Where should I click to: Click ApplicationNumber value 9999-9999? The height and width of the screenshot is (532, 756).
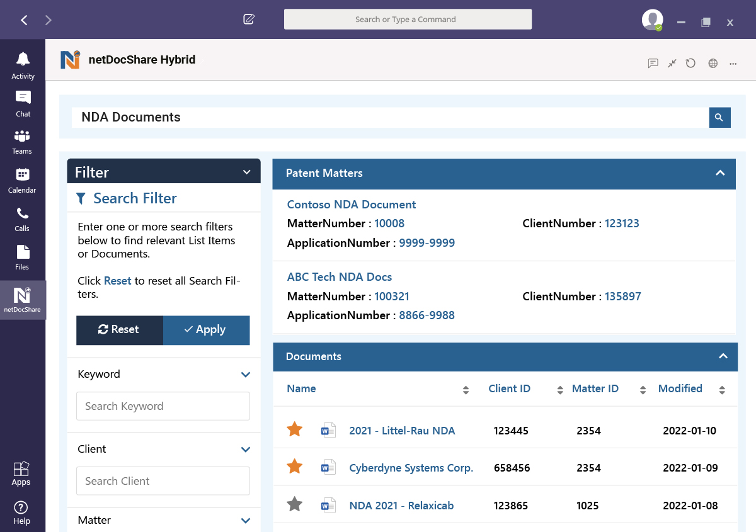(x=427, y=243)
